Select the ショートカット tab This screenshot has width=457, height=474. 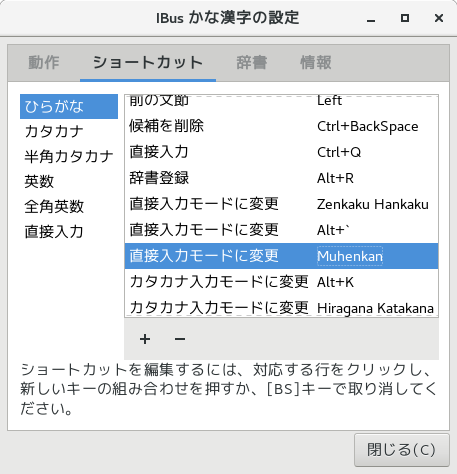pyautogui.click(x=148, y=63)
